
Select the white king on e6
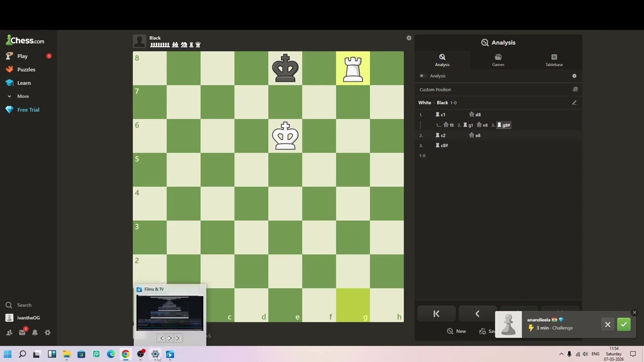coord(285,136)
